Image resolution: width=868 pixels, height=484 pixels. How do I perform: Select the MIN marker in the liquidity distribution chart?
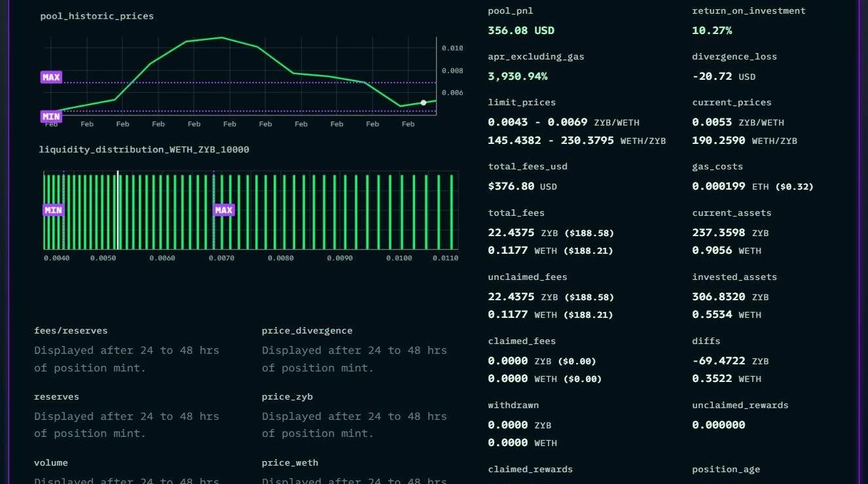pyautogui.click(x=53, y=210)
